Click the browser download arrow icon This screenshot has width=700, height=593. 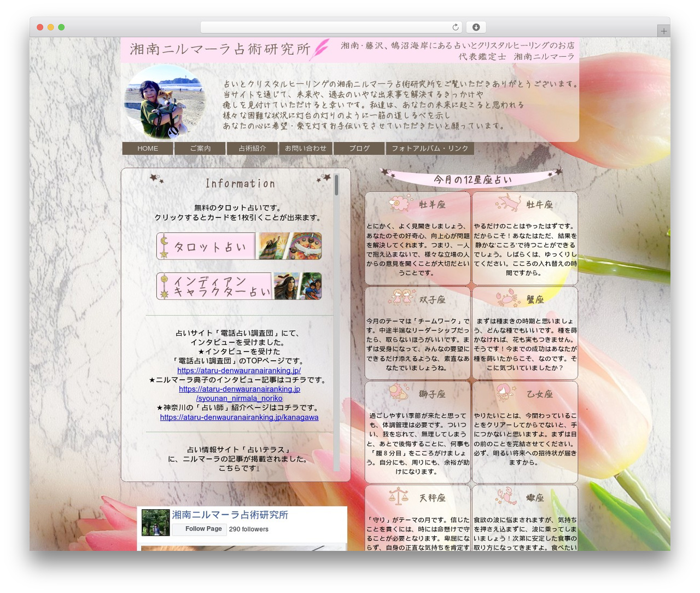coord(476,27)
